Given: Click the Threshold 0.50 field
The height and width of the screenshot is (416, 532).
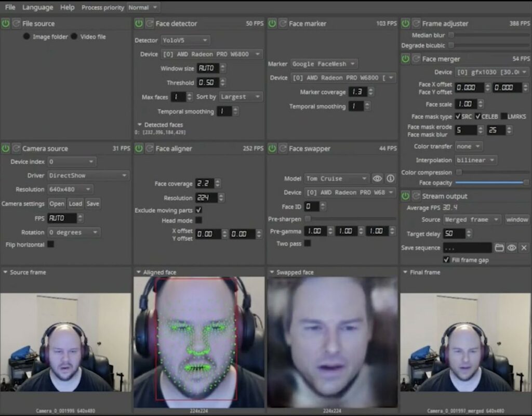Looking at the screenshot, I should [x=207, y=83].
